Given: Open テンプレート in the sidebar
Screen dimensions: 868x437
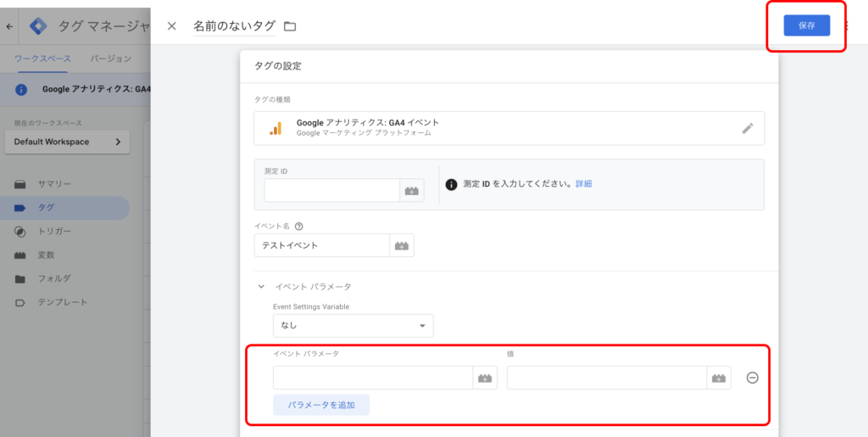Looking at the screenshot, I should coord(64,302).
